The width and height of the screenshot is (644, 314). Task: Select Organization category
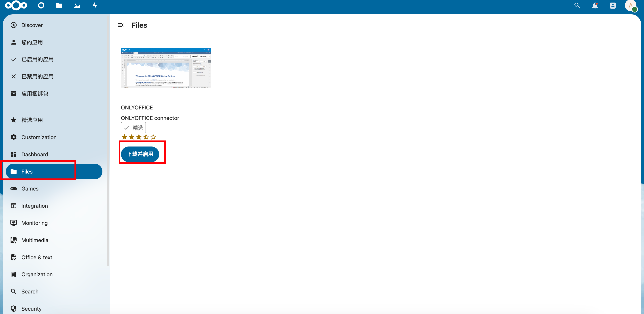[x=54, y=274]
